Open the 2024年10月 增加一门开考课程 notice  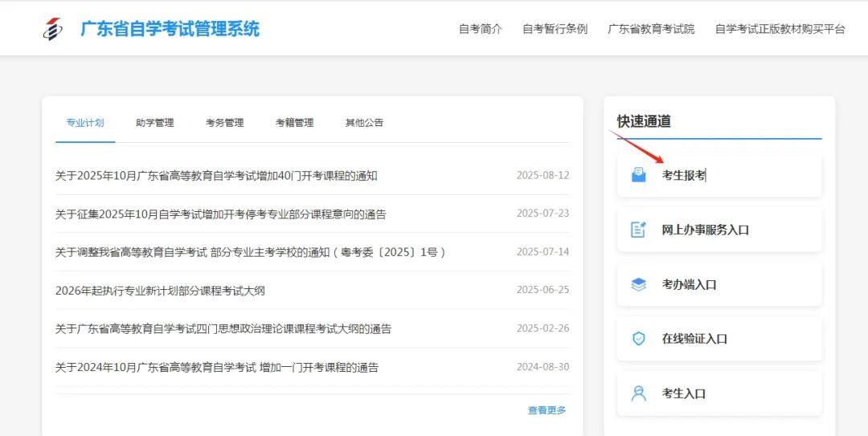pyautogui.click(x=217, y=368)
